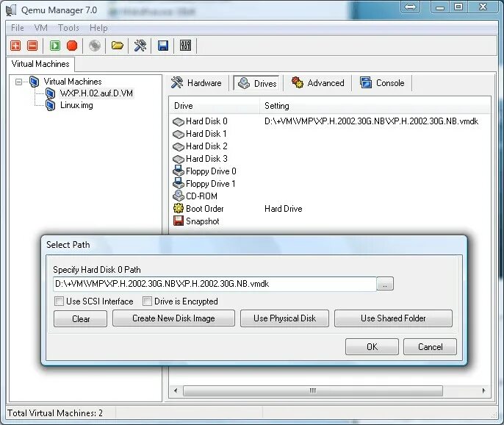Click the scrollbar right arrow in drives list
504x425 pixels.
(x=484, y=391)
